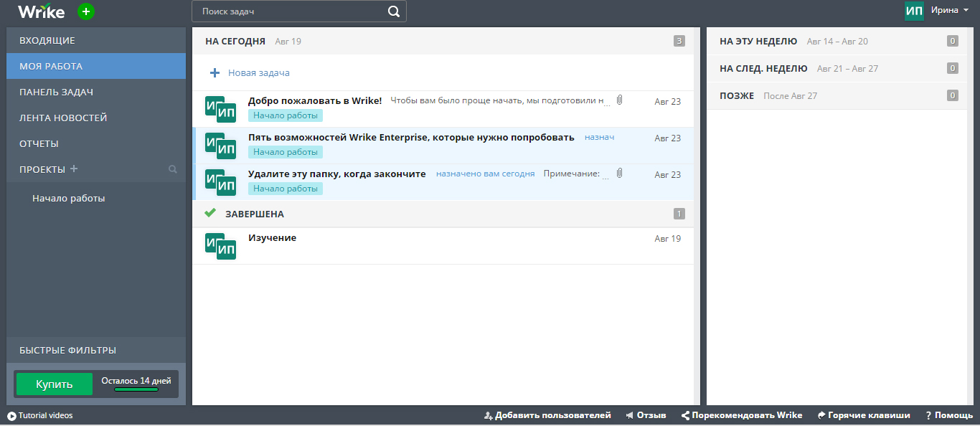Open task Пять возможностей Wrike Enterprise
This screenshot has width=980, height=426.
(x=411, y=137)
